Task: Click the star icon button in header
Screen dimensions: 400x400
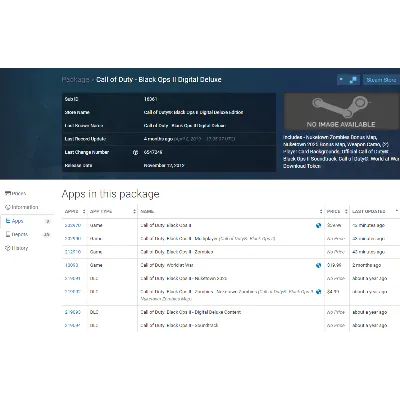Action: 342,80
